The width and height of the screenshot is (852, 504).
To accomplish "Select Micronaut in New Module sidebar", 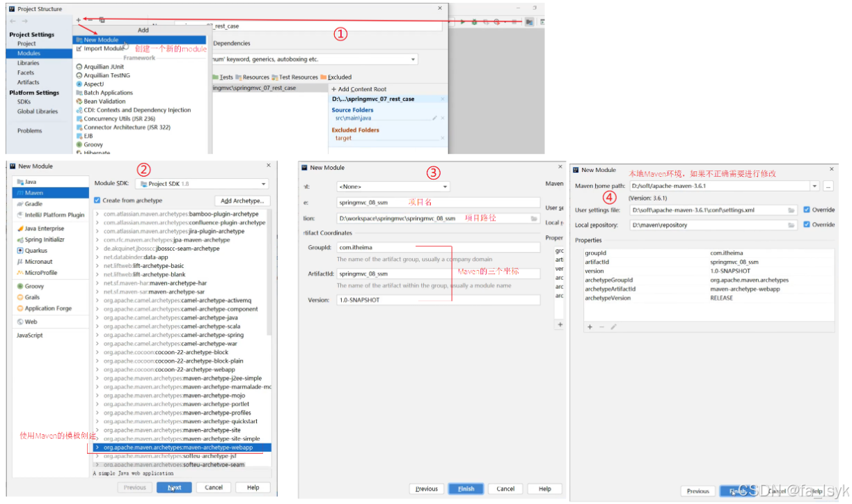I will [x=51, y=262].
